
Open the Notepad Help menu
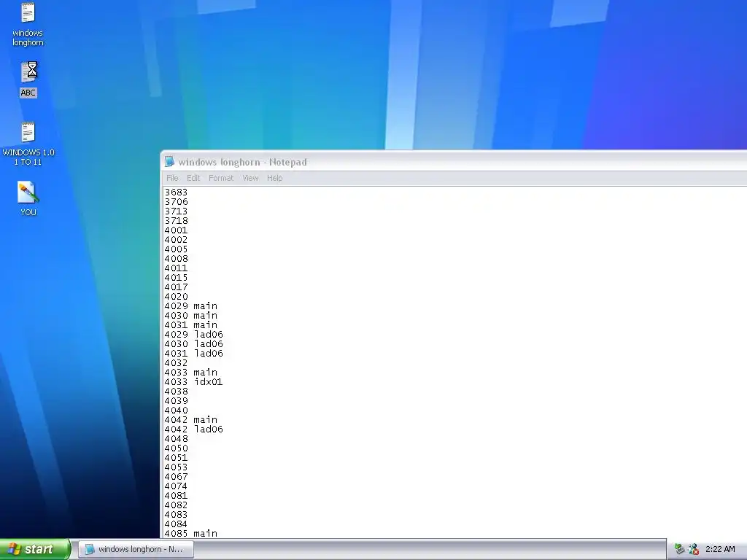(274, 178)
